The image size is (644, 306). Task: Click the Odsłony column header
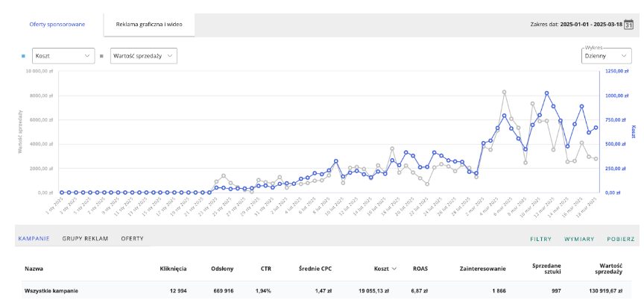tap(224, 269)
